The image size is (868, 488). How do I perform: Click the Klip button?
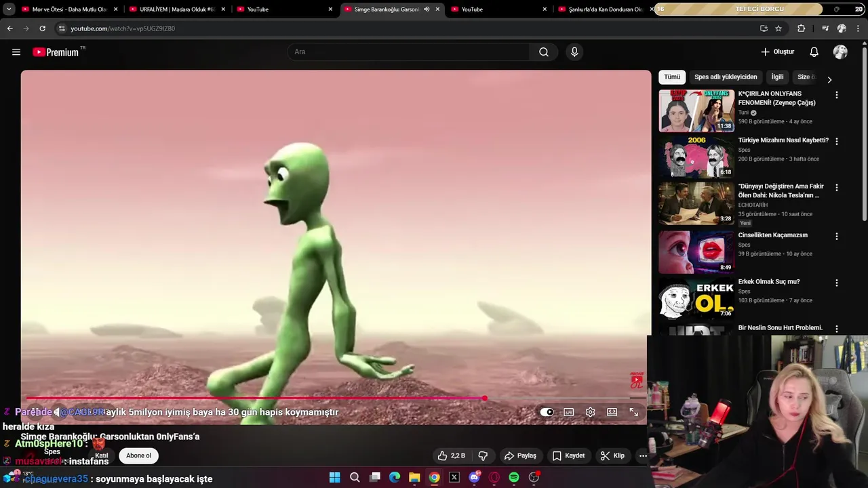point(612,455)
